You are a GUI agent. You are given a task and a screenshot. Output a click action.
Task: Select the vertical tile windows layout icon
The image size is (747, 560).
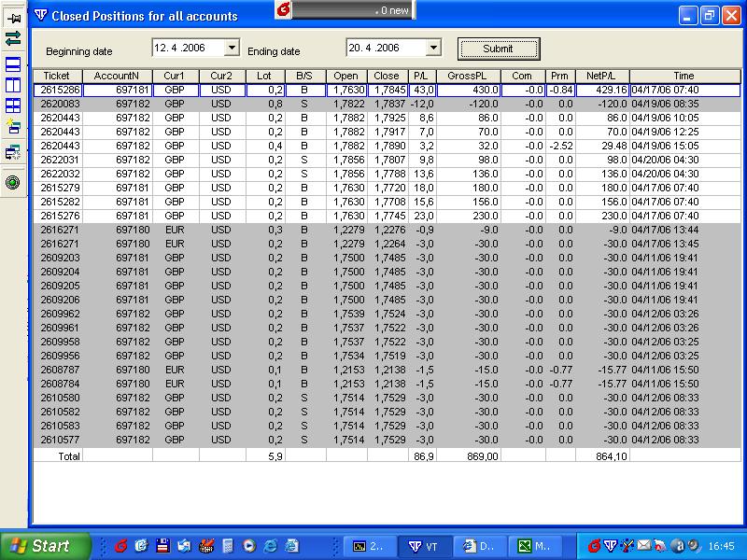[x=13, y=85]
